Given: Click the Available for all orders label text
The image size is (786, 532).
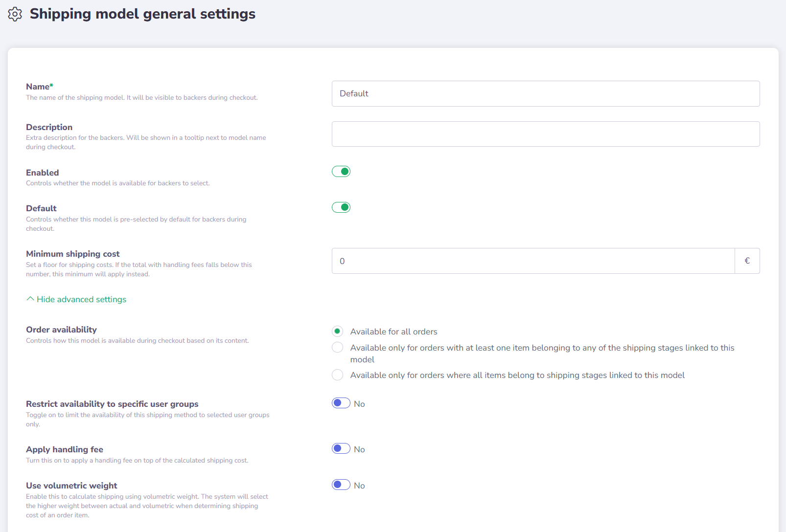Looking at the screenshot, I should click(393, 332).
